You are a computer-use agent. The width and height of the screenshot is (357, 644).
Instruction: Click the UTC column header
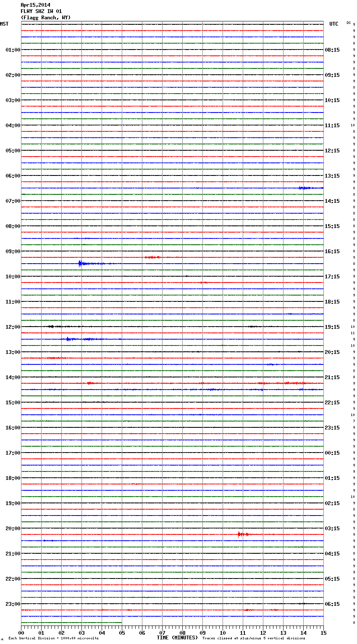tap(334, 24)
